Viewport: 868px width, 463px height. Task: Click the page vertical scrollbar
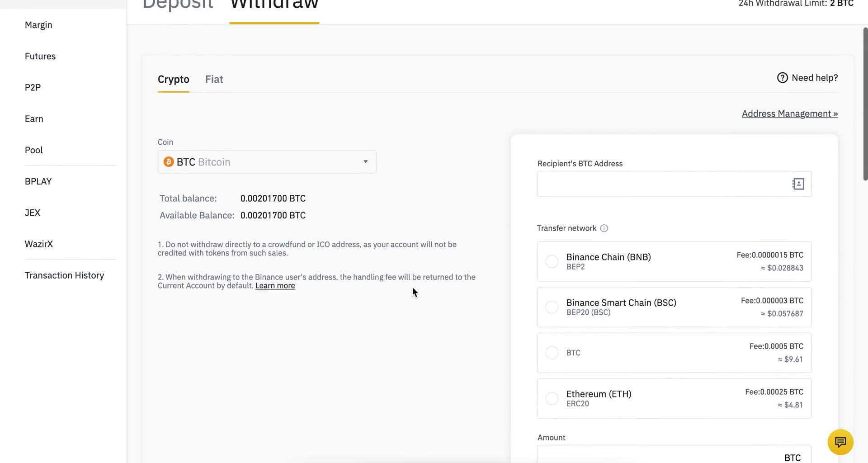click(865, 104)
